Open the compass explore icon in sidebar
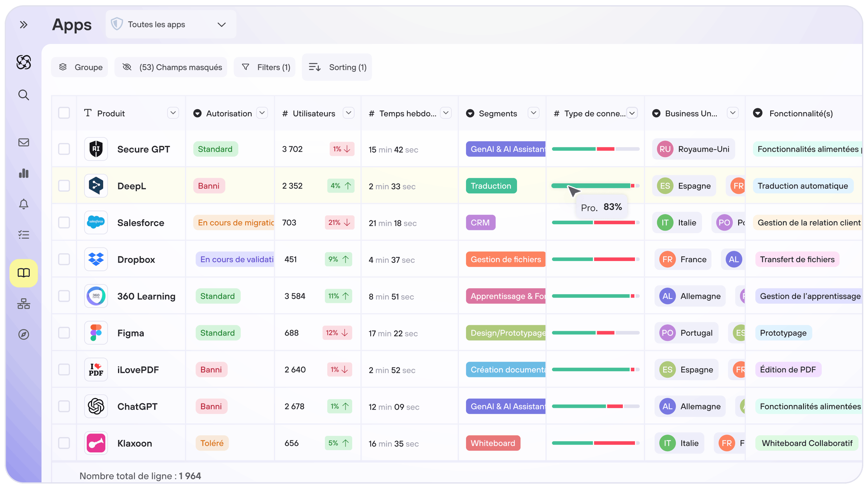 click(23, 334)
